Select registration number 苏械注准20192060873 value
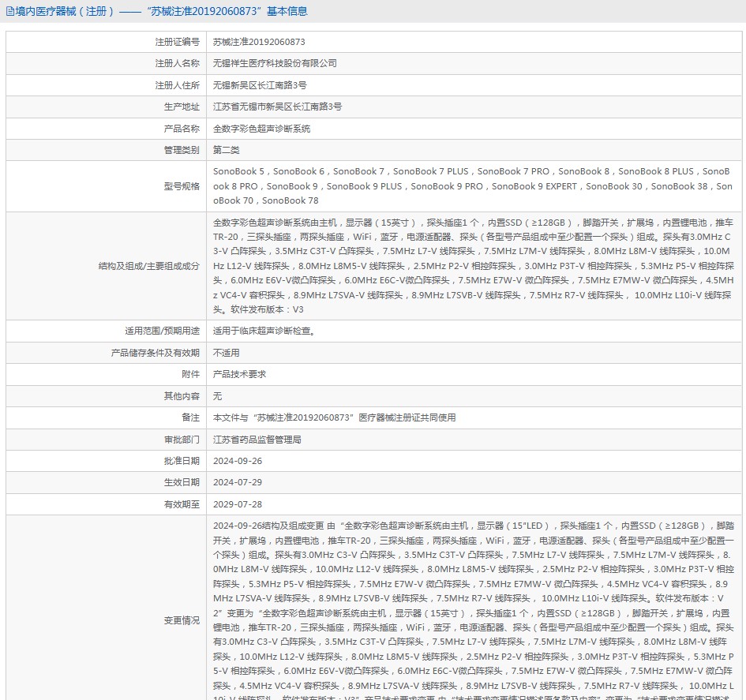The image size is (746, 700). click(x=259, y=42)
